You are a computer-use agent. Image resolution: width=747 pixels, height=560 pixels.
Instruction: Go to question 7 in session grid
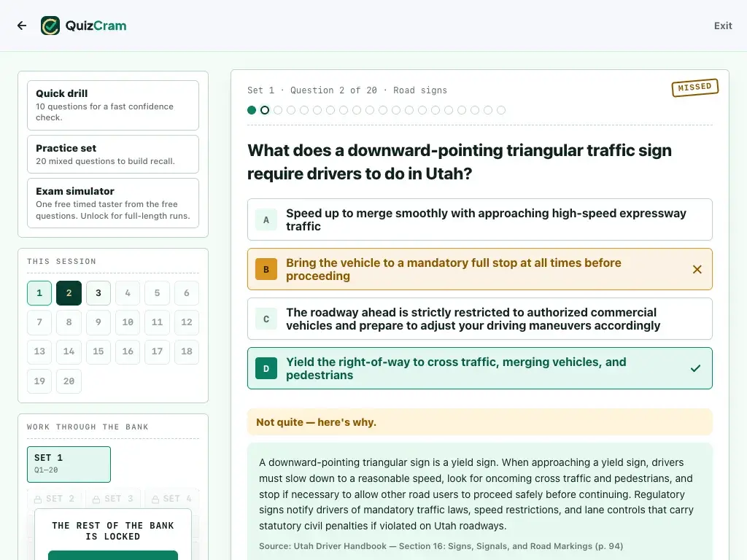coord(39,322)
